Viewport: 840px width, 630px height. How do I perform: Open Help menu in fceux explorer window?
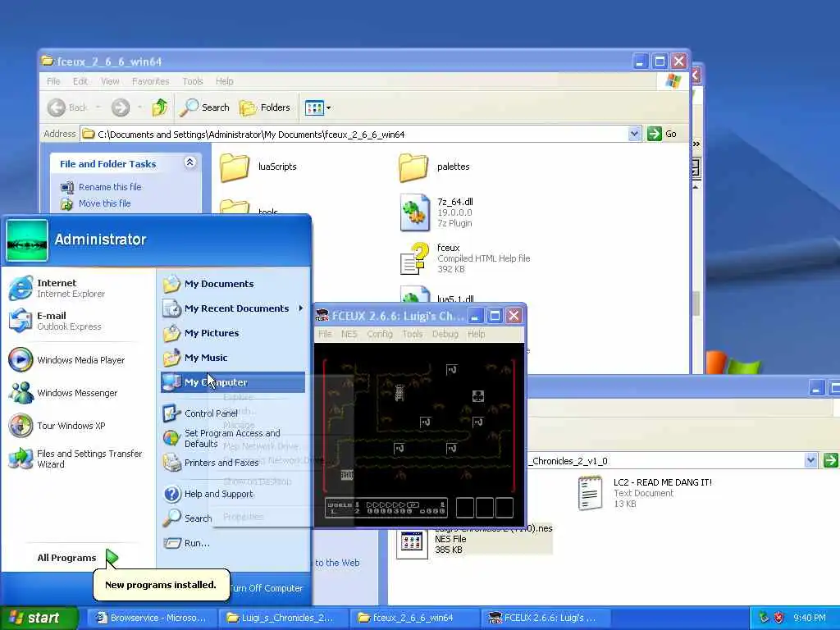(225, 81)
